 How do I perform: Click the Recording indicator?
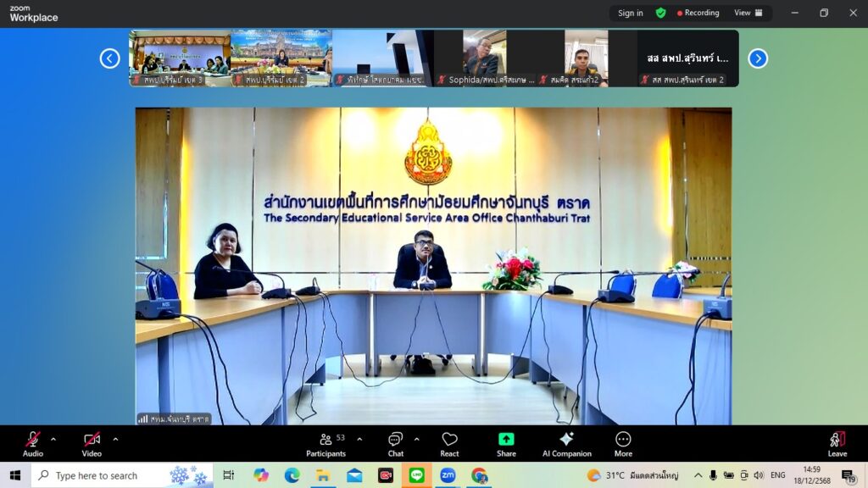(x=698, y=13)
